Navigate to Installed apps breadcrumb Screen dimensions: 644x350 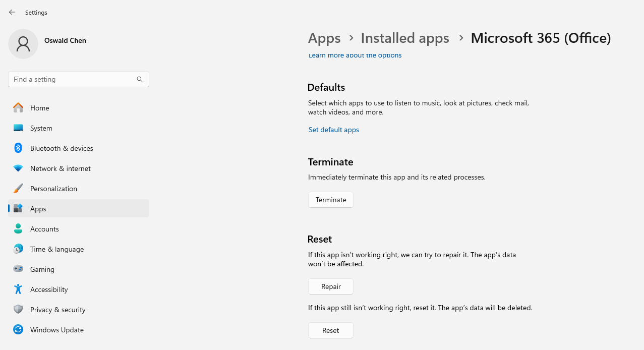[405, 38]
